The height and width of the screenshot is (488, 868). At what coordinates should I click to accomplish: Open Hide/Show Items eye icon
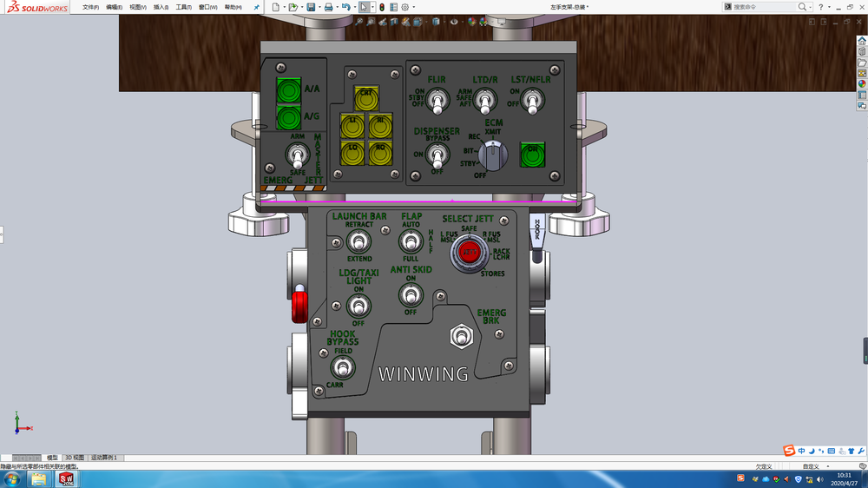454,22
